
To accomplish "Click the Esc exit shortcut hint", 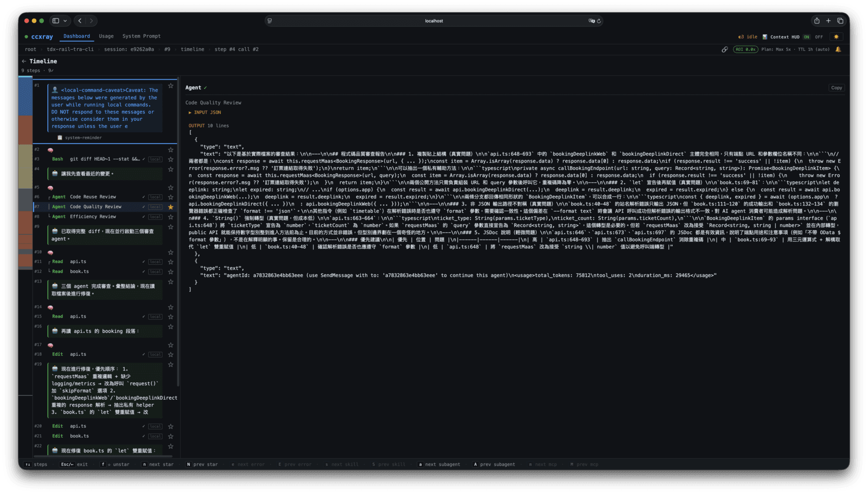I will point(74,464).
